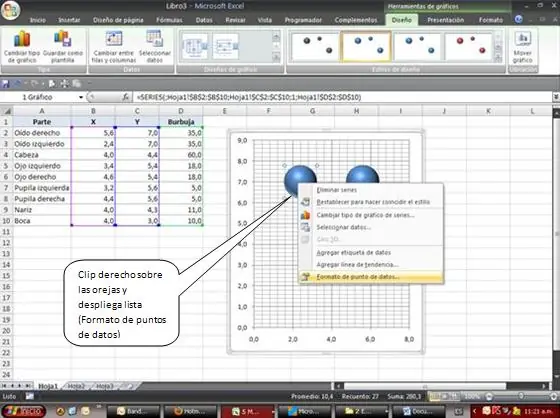
Task: Expand the chart styles gallery arrow
Action: tap(499, 58)
